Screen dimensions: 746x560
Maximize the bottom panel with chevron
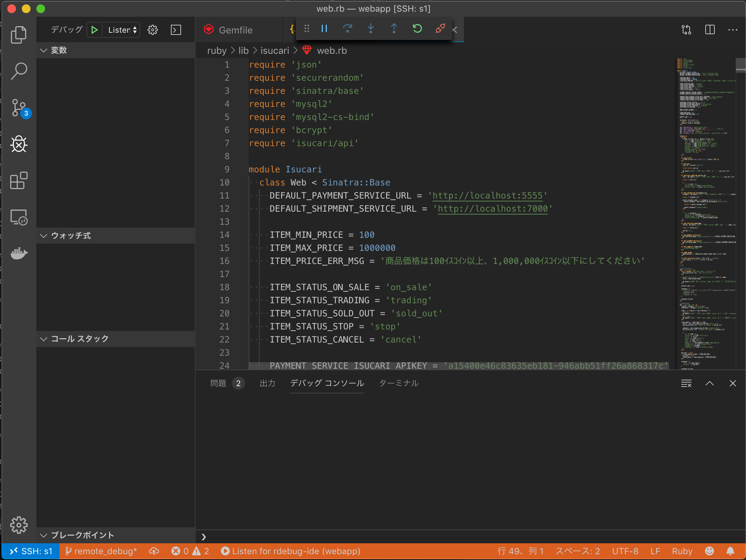(x=710, y=383)
